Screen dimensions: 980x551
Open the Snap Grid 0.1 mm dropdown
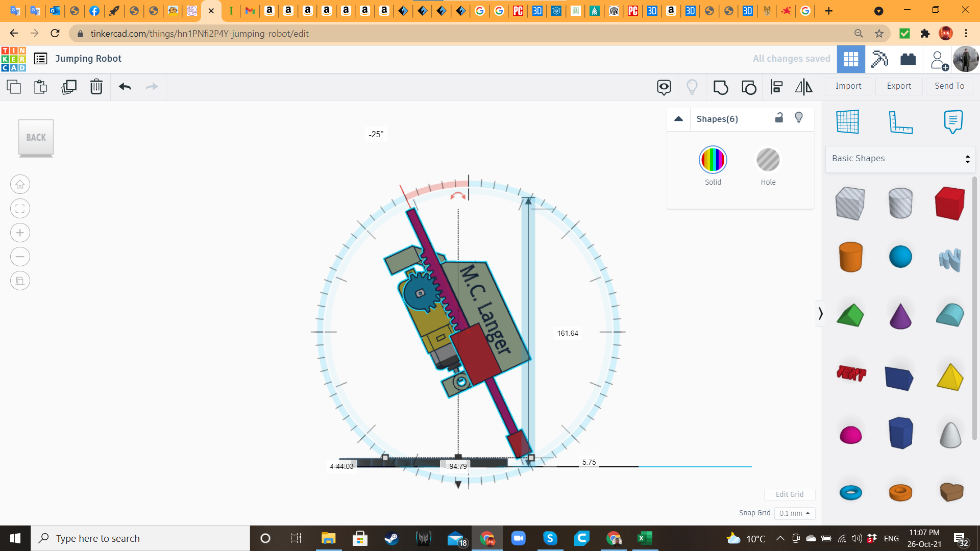(794, 513)
